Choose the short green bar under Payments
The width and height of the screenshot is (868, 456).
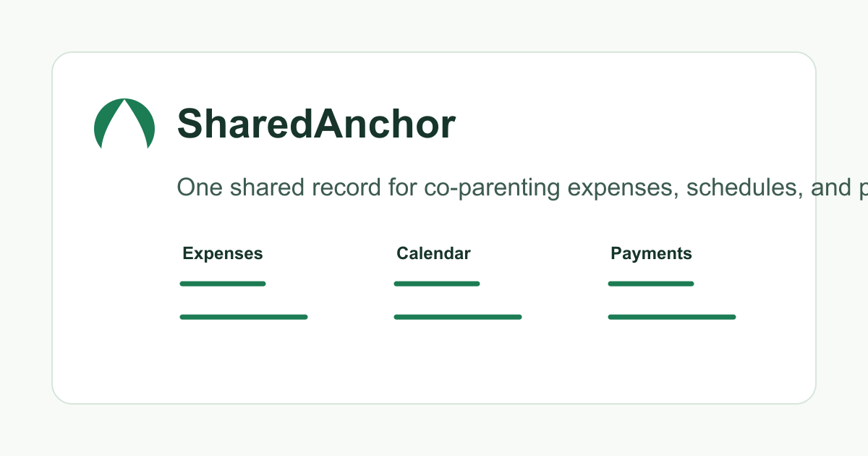[651, 284]
